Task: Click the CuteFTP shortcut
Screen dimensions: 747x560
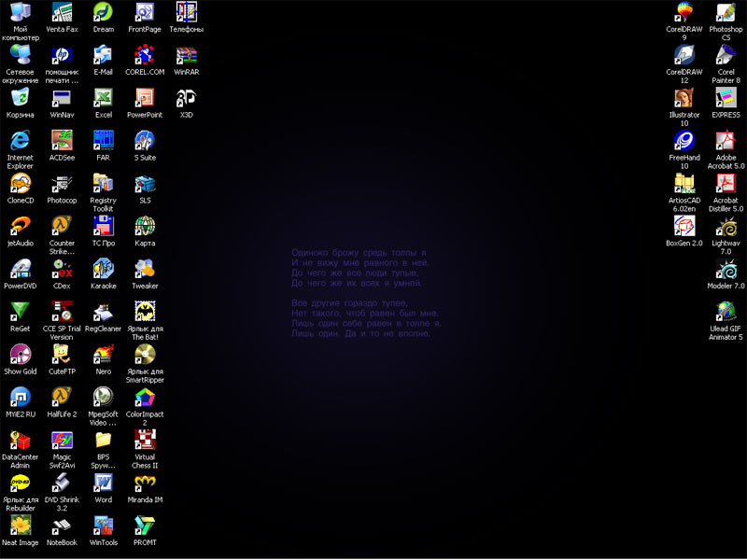Action: 62,355
